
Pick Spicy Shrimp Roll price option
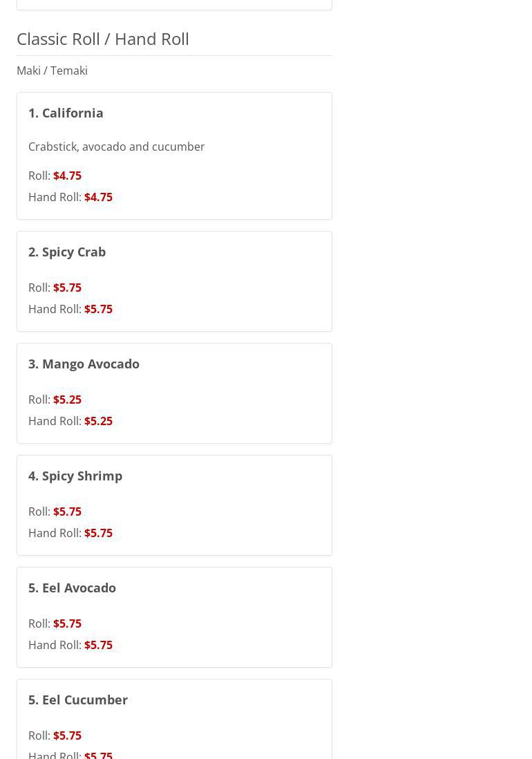point(67,512)
